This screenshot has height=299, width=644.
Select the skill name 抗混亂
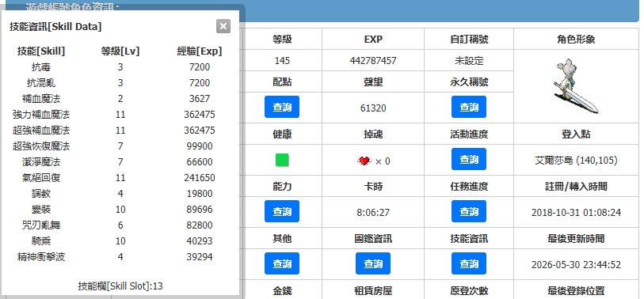(x=41, y=83)
